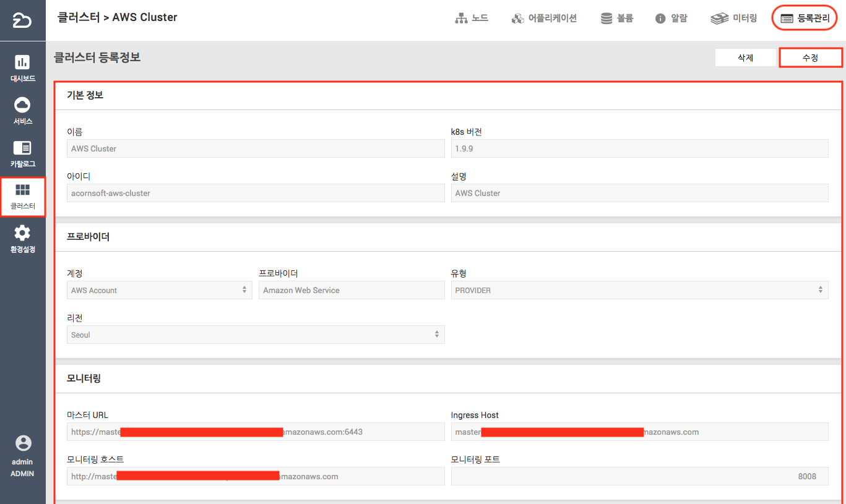Click the 클러스터 grid icon in sidebar

click(x=22, y=190)
